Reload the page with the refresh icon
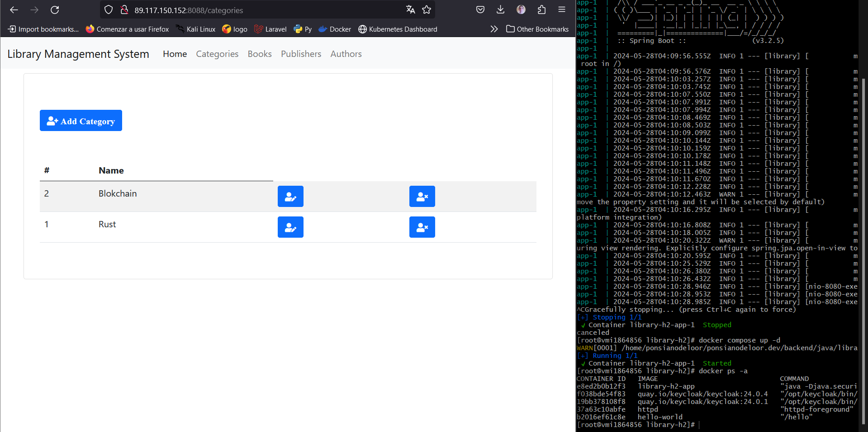The width and height of the screenshot is (868, 432). pyautogui.click(x=55, y=10)
